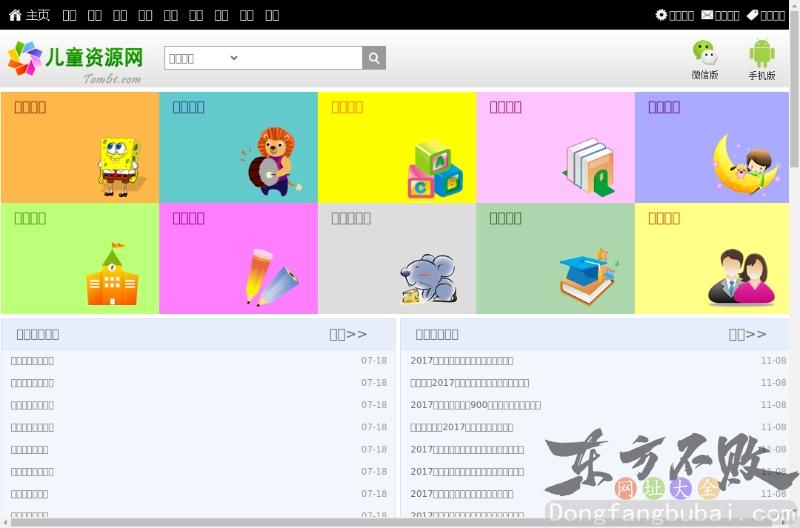This screenshot has height=528, width=800.
Task: Expand the search category dropdown
Action: click(x=204, y=58)
